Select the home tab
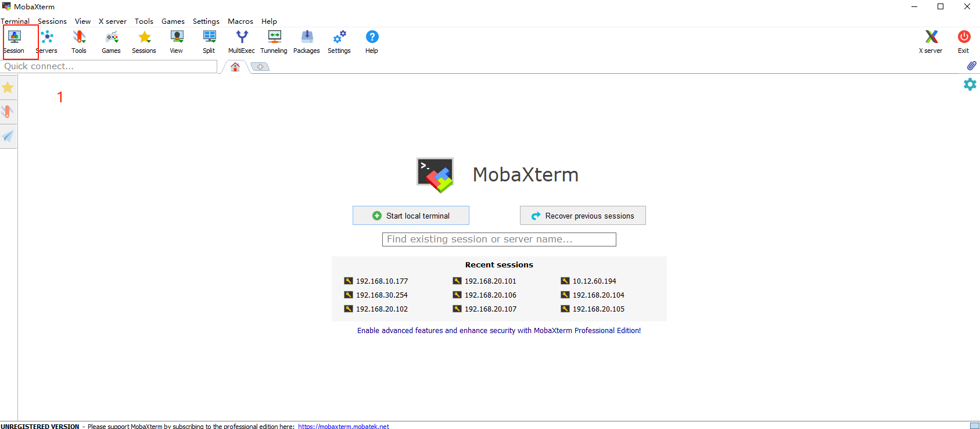Image resolution: width=980 pixels, height=429 pixels. [x=235, y=67]
